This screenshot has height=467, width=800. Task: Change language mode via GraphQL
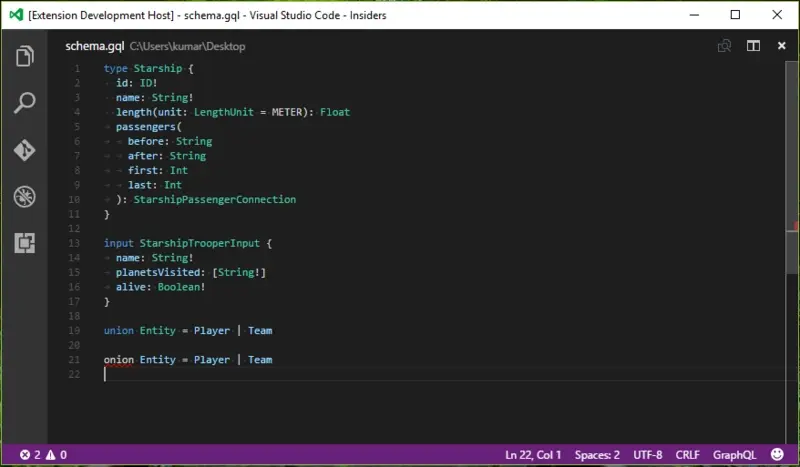coord(734,455)
